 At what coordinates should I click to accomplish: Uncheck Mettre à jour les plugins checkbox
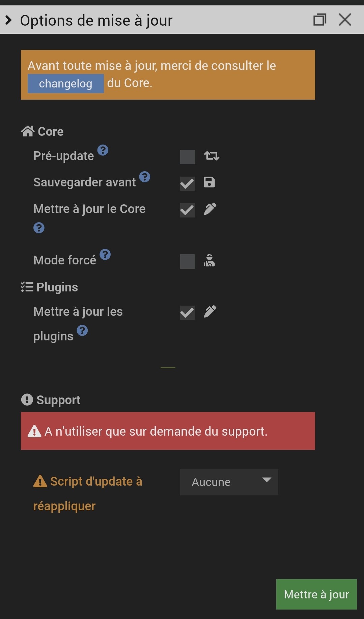pyautogui.click(x=187, y=313)
